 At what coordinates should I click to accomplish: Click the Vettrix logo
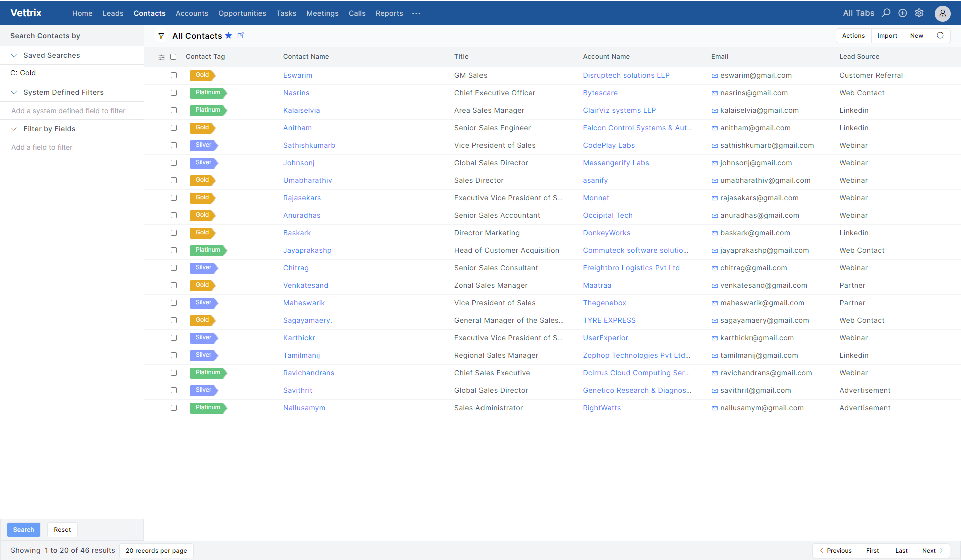pos(26,13)
